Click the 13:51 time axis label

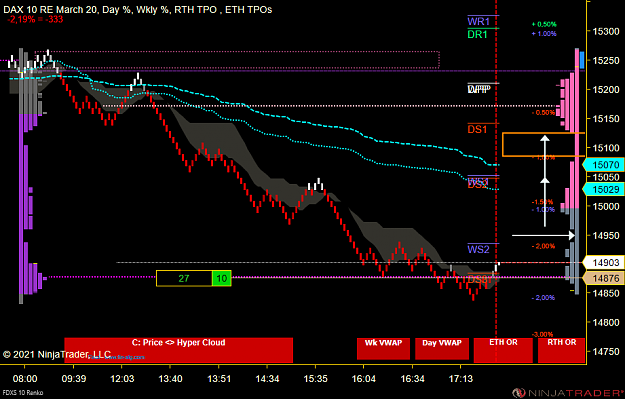coord(219,379)
